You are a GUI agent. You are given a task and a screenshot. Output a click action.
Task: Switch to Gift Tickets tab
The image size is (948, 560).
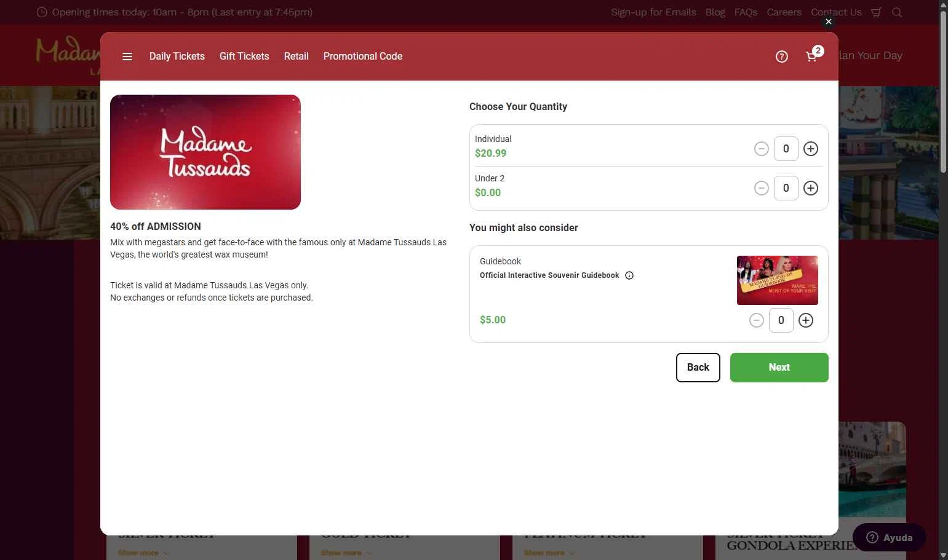pos(244,57)
